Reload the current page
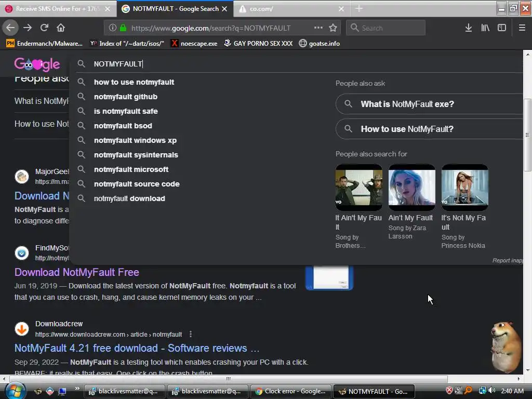Screen dimensions: 532x399 [44, 28]
